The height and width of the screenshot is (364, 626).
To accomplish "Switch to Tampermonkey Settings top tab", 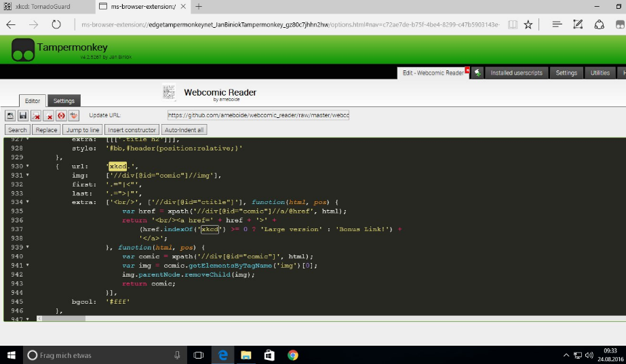I will (566, 73).
